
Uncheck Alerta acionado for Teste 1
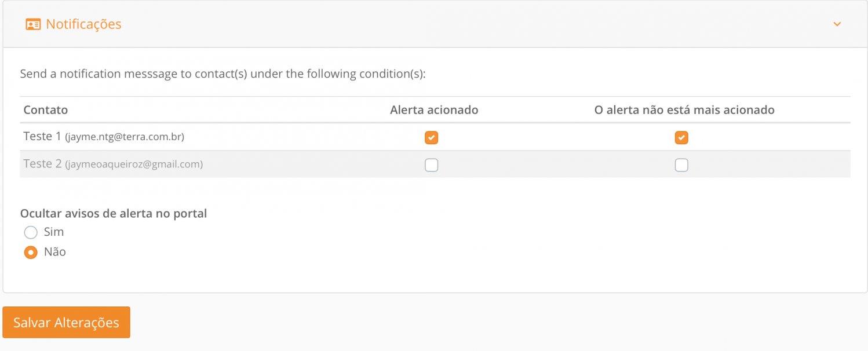click(x=431, y=137)
